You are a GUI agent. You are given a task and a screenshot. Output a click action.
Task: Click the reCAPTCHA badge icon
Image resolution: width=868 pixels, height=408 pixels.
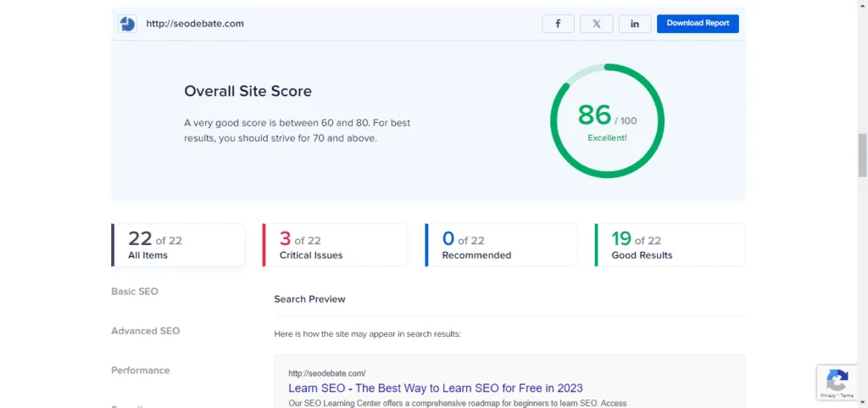pos(837,380)
